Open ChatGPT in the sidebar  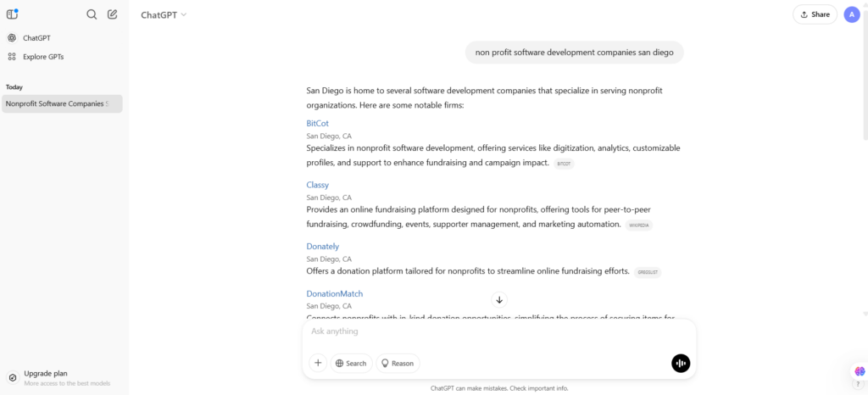(36, 38)
